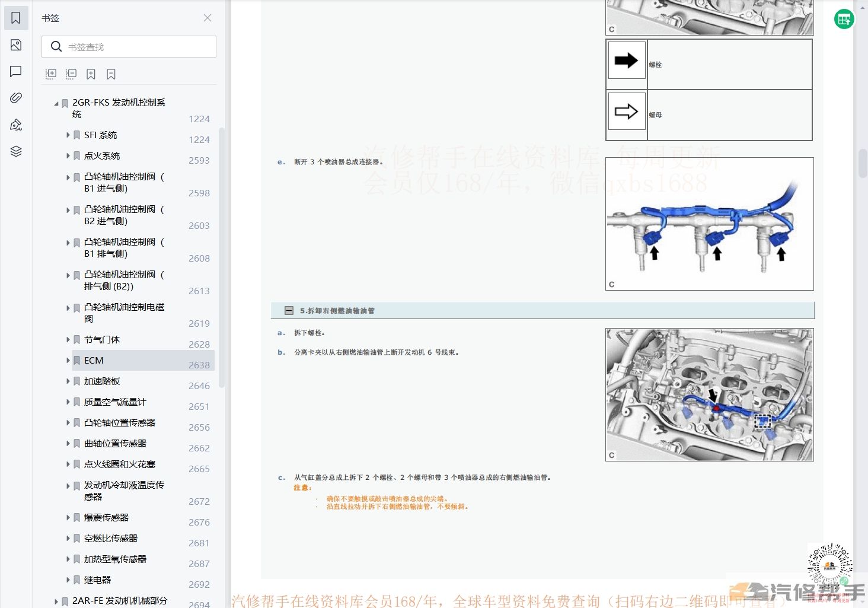Jump to 爆震传感器 bookmark
Screen dimensions: 868x608
[106, 518]
